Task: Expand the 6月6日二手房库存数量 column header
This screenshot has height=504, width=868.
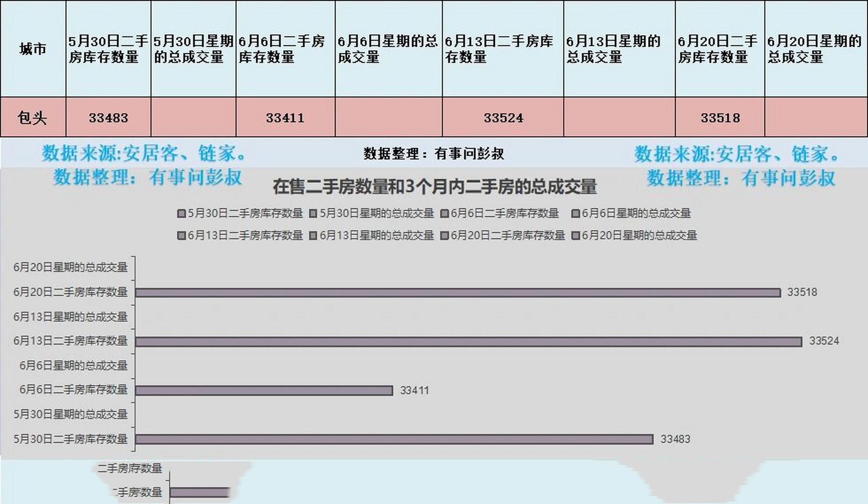Action: coord(285,47)
